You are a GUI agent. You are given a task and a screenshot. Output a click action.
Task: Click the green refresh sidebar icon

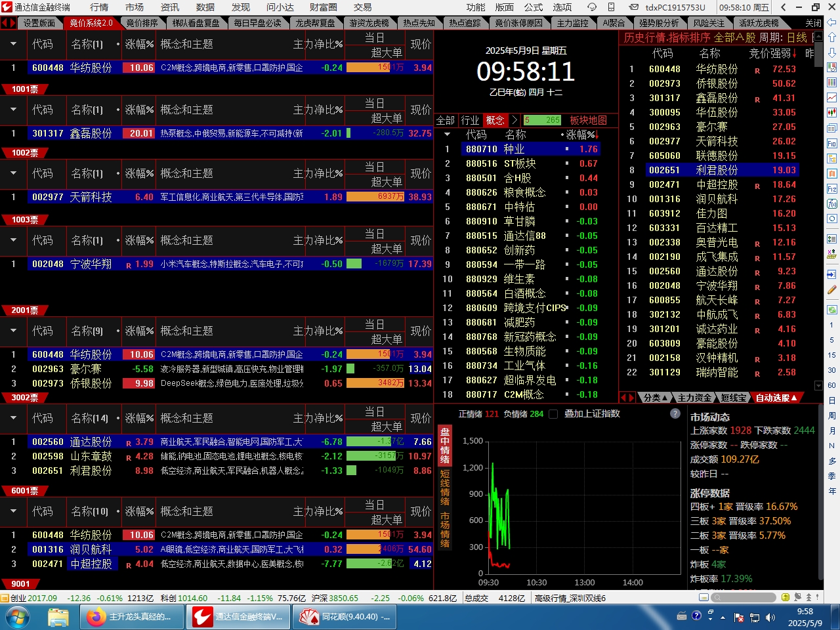832,309
